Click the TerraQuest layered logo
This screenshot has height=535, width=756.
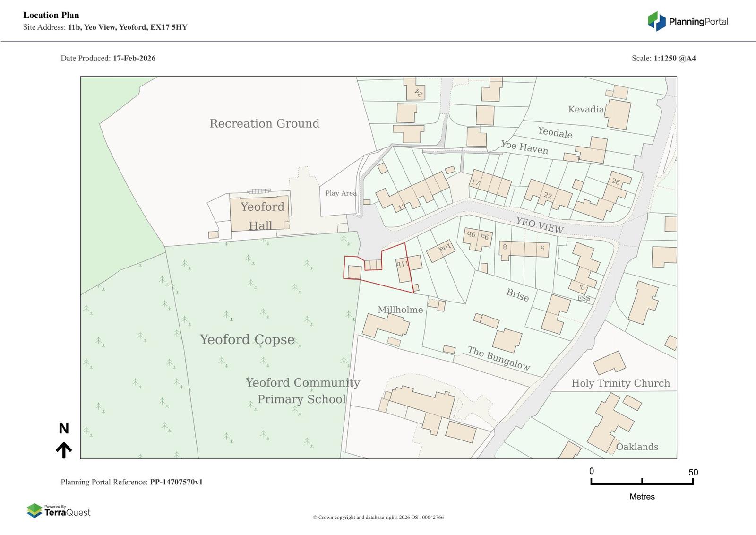(x=34, y=510)
